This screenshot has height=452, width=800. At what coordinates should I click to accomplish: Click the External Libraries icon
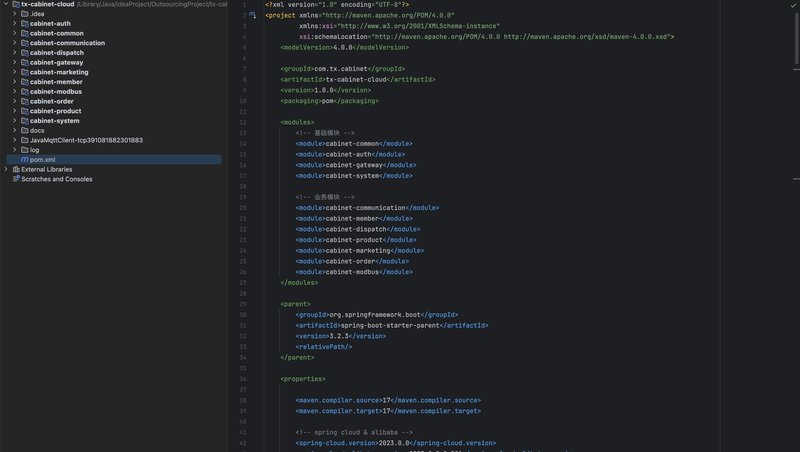(16, 169)
